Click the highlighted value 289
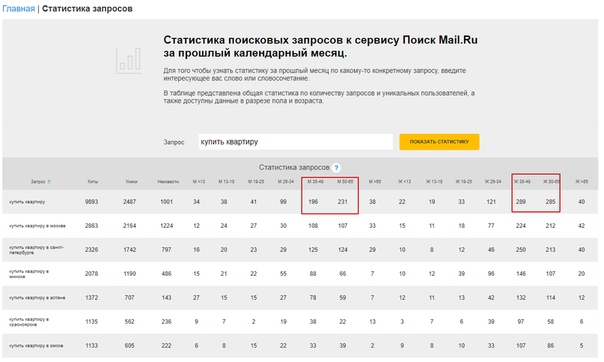This screenshot has height=362, width=604. [521, 202]
